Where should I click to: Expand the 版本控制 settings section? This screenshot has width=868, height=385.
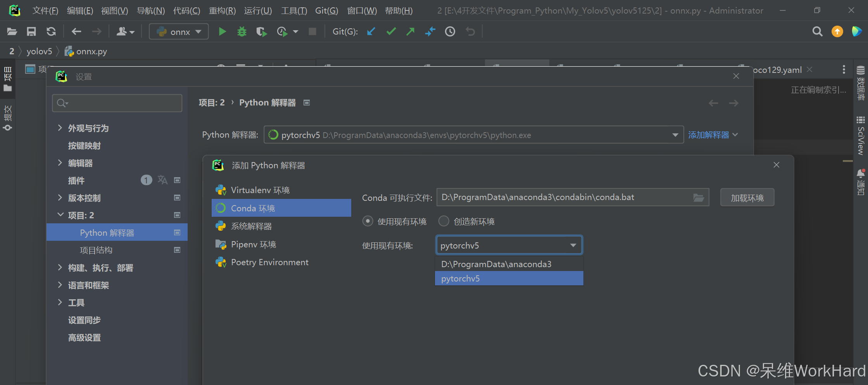[60, 198]
